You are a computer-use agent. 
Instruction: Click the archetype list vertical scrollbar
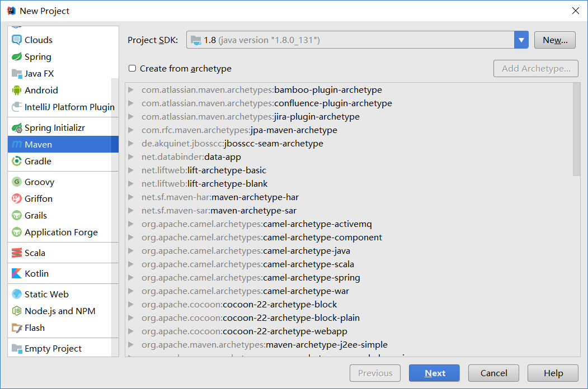click(576, 129)
